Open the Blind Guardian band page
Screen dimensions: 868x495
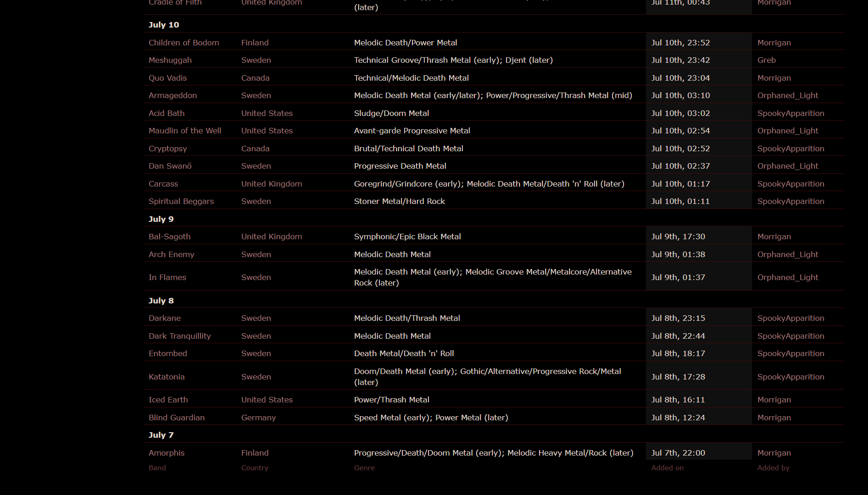click(x=177, y=418)
